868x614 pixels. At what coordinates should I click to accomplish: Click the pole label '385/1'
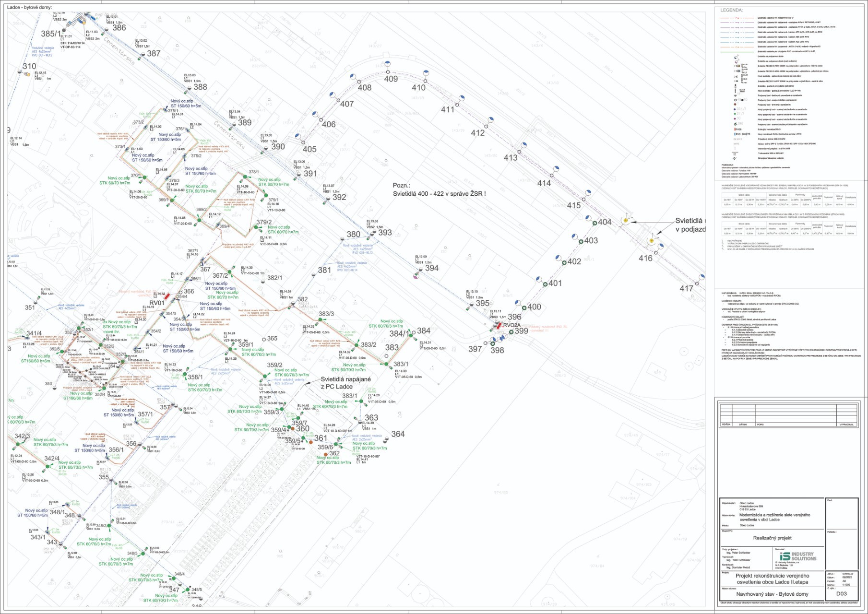click(51, 34)
